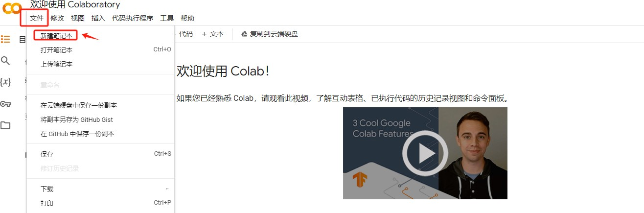644x213 pixels.
Task: Open the secrets key icon in sidebar
Action: [x=5, y=104]
